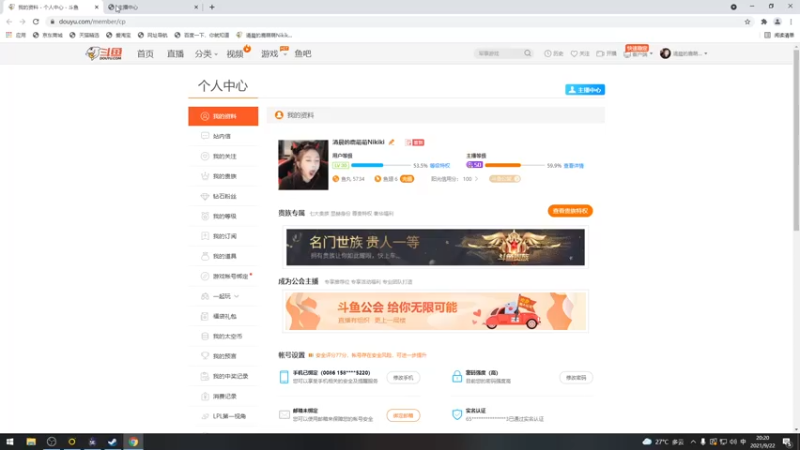Click the orange noble privileges button
This screenshot has width=800, height=450.
point(570,211)
